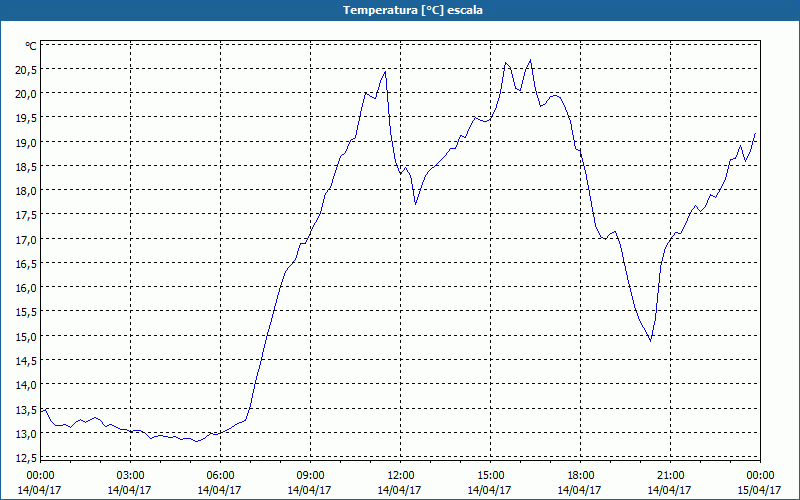Screen dimensions: 800x500
Task: Click the 14/04/17 date under 12:00
Action: click(x=399, y=490)
